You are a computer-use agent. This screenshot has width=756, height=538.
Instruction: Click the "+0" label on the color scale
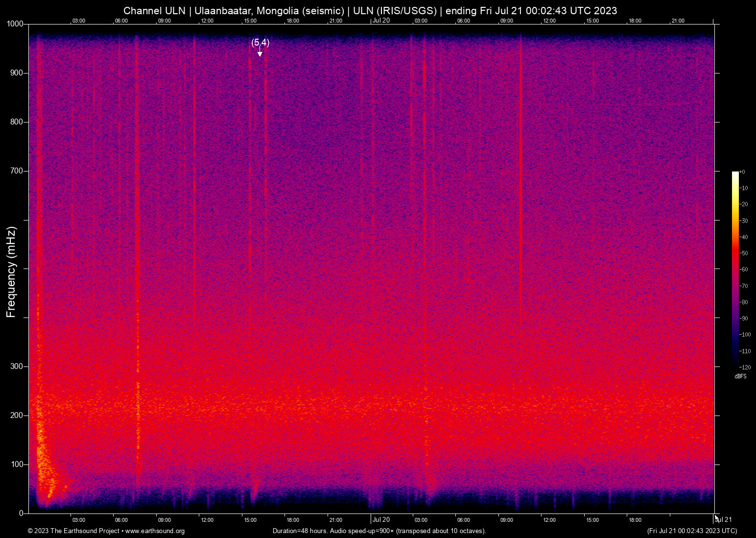pyautogui.click(x=742, y=172)
